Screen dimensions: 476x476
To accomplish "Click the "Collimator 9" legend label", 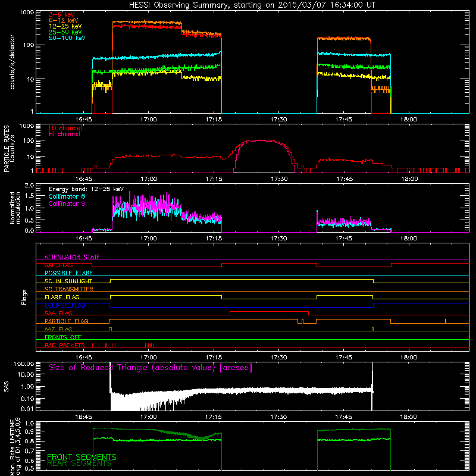I will click(x=67, y=203).
